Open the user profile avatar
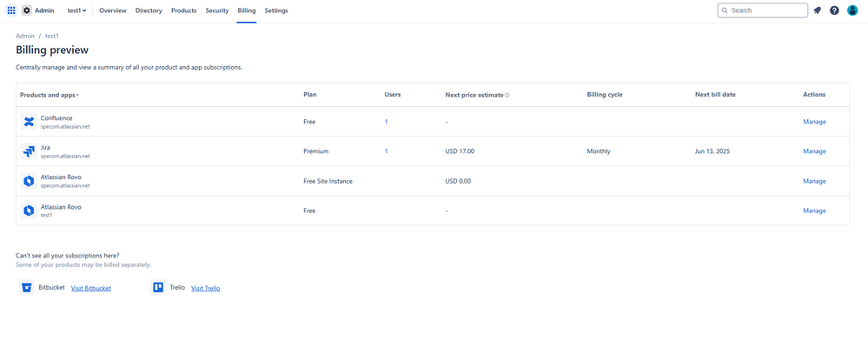The width and height of the screenshot is (868, 348). point(852,10)
